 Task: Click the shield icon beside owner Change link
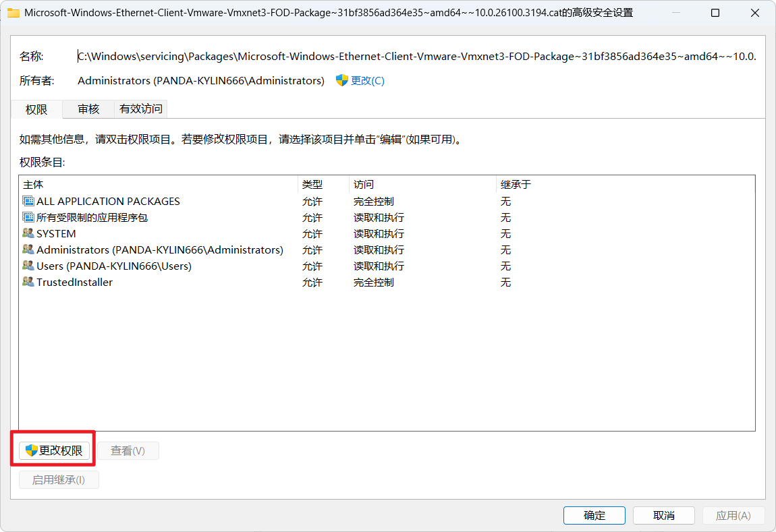(341, 81)
